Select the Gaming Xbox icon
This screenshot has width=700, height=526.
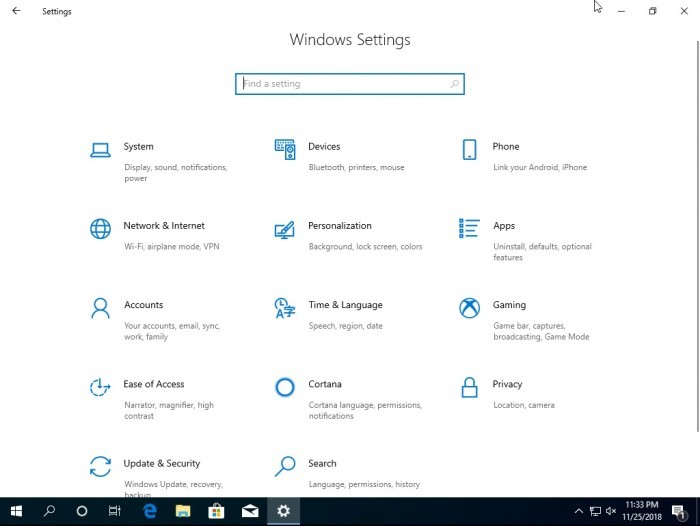click(469, 308)
